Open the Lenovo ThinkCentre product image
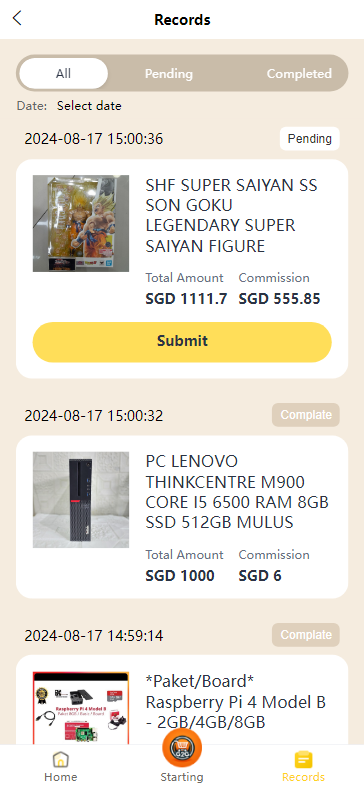 tap(81, 500)
